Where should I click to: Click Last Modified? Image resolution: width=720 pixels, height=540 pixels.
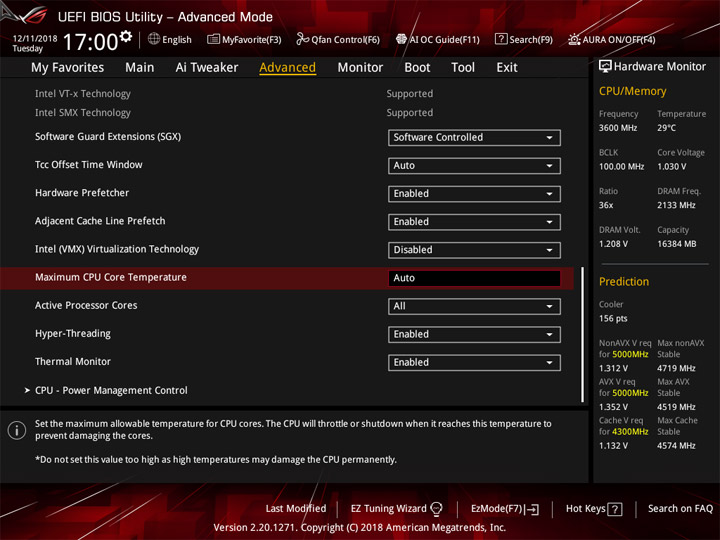point(296,508)
